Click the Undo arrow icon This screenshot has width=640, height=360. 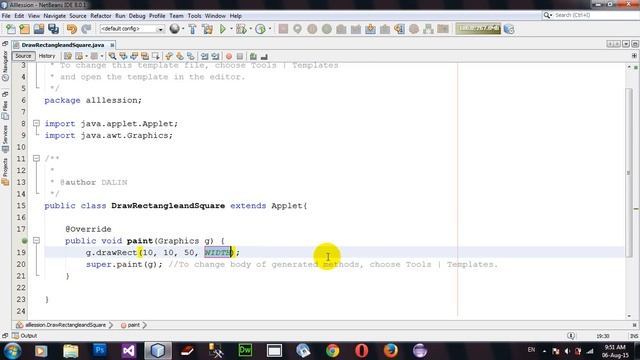[71, 29]
